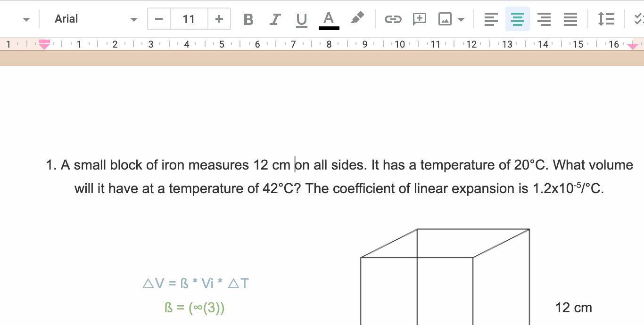Toggle italic formatting
This screenshot has width=644, height=325.
(274, 19)
